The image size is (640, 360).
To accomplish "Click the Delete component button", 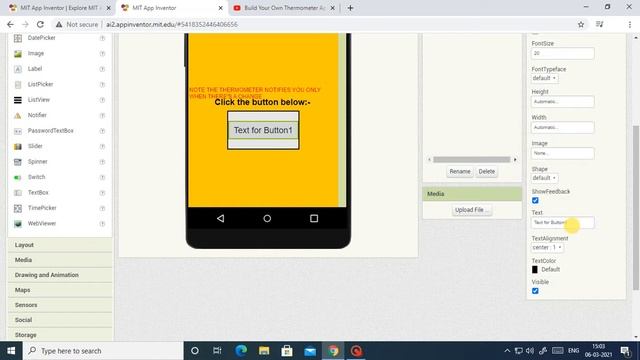I will coord(487,171).
